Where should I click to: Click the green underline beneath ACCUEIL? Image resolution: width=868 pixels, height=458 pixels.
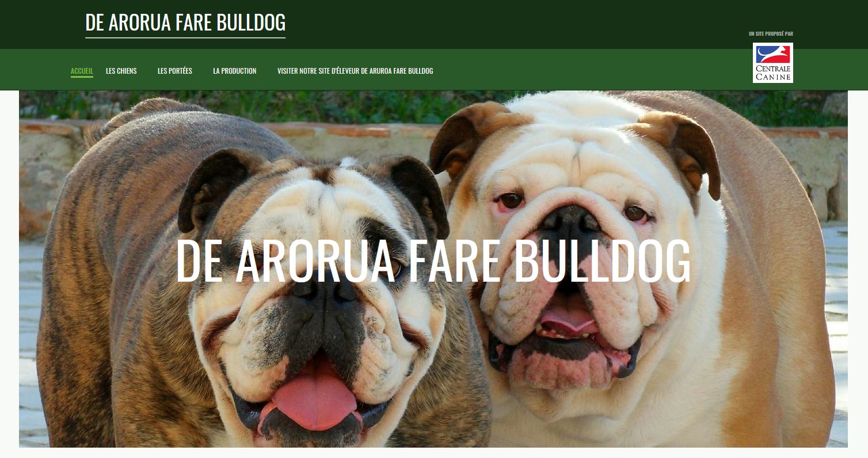click(82, 77)
